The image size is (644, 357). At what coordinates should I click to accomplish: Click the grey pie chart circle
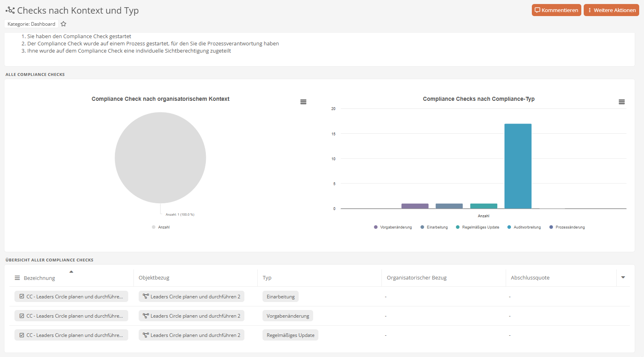tap(160, 157)
